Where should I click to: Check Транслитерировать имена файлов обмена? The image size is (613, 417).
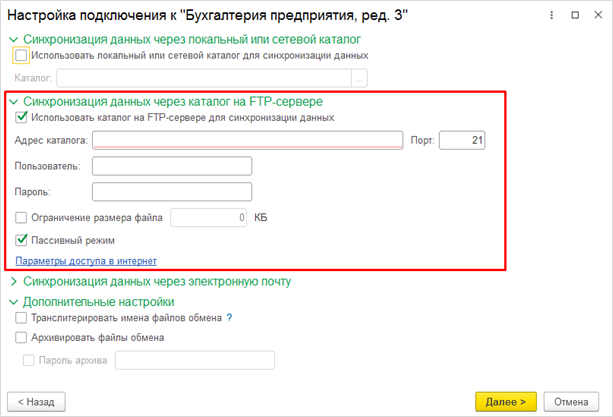(x=22, y=318)
